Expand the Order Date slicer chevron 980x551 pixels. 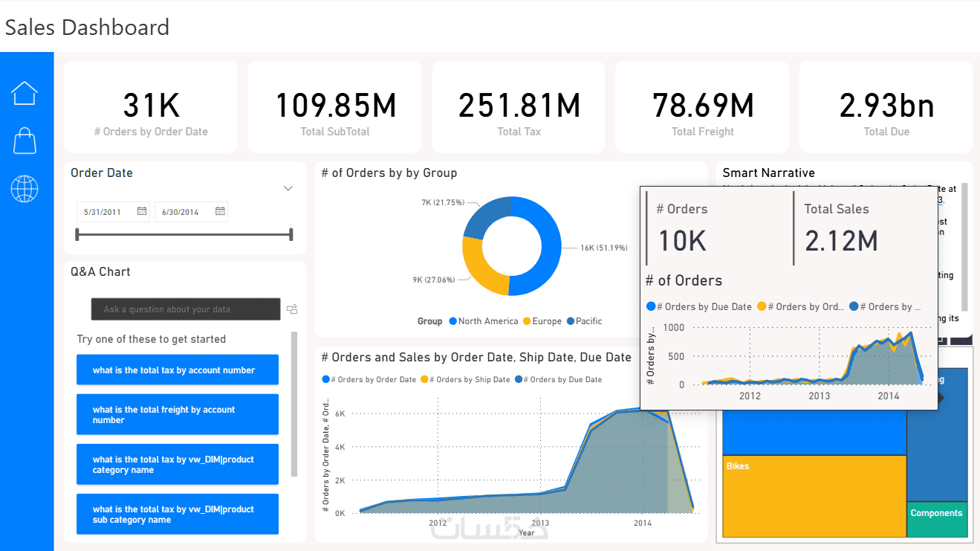[x=288, y=189]
